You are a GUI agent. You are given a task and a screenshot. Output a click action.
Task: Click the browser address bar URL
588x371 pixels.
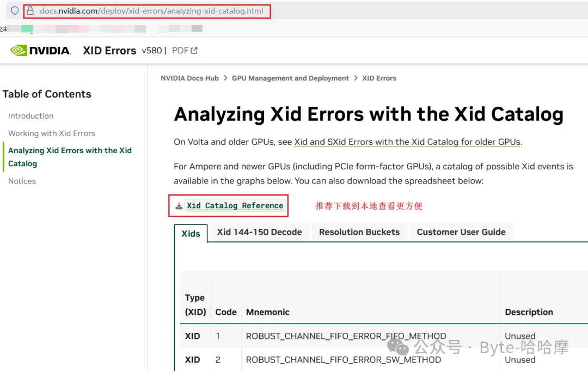151,11
